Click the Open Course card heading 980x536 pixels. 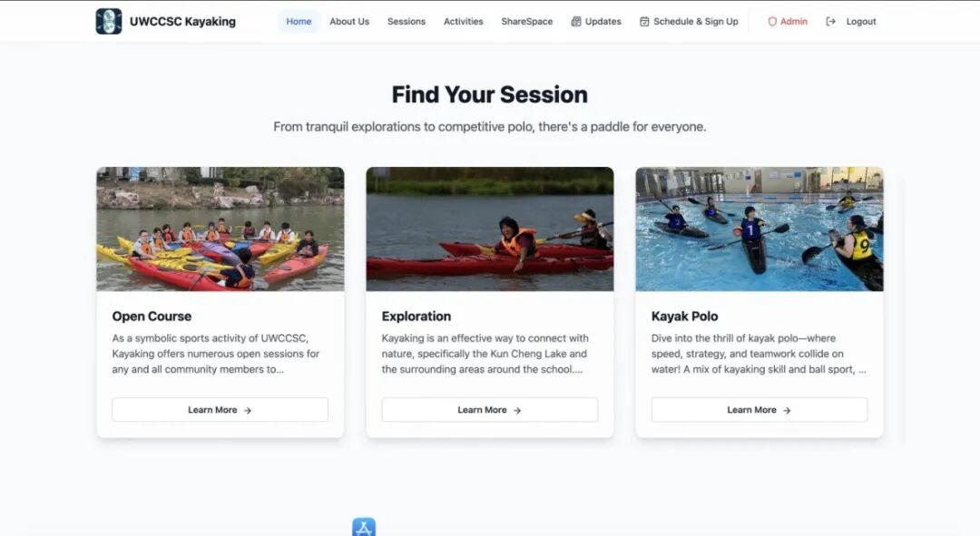point(152,317)
